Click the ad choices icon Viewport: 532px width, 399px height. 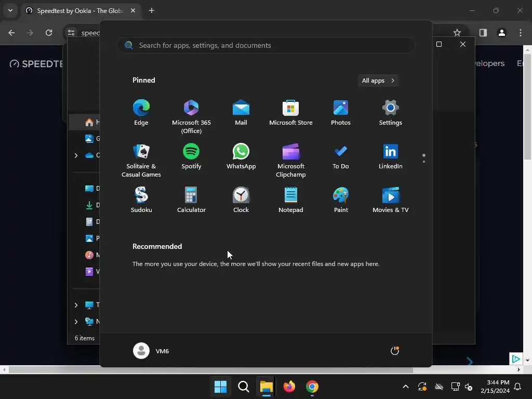point(516,358)
